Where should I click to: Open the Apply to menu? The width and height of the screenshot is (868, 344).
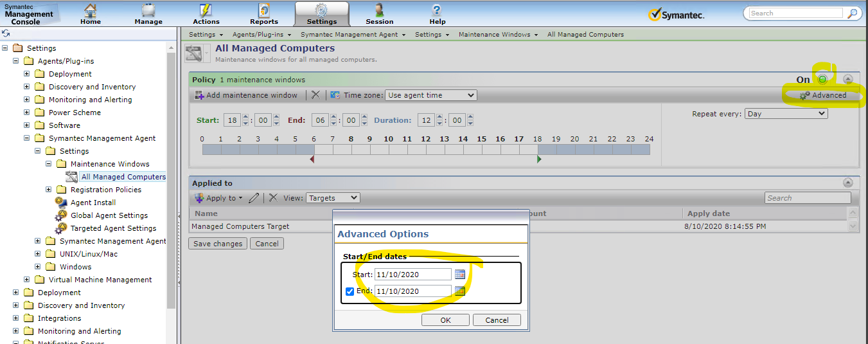pos(218,198)
